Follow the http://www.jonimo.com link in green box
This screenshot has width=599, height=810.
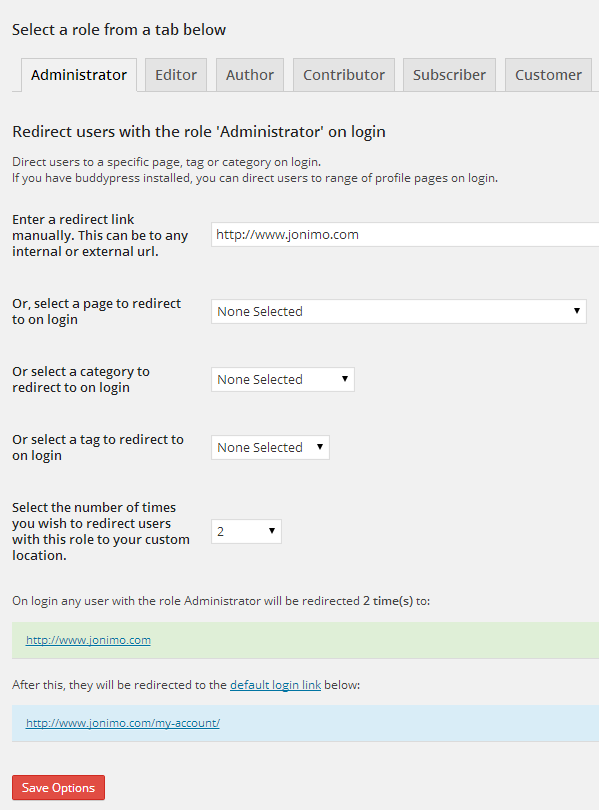click(88, 640)
